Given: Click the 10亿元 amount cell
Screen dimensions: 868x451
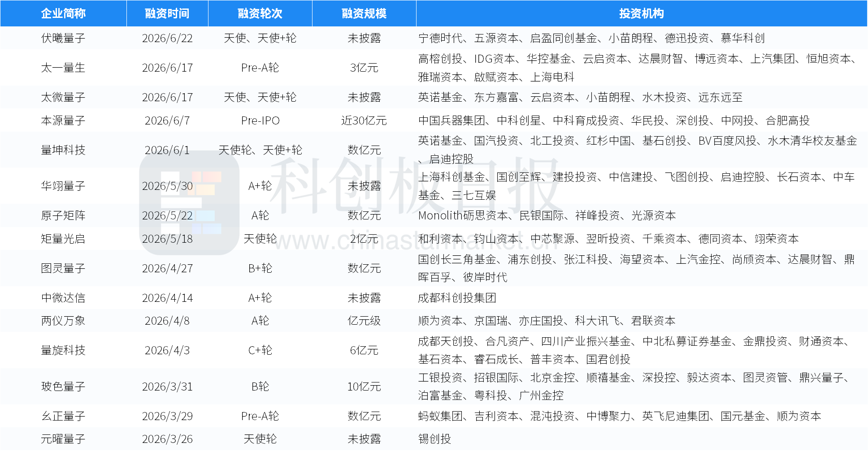Looking at the screenshot, I should click(364, 387).
